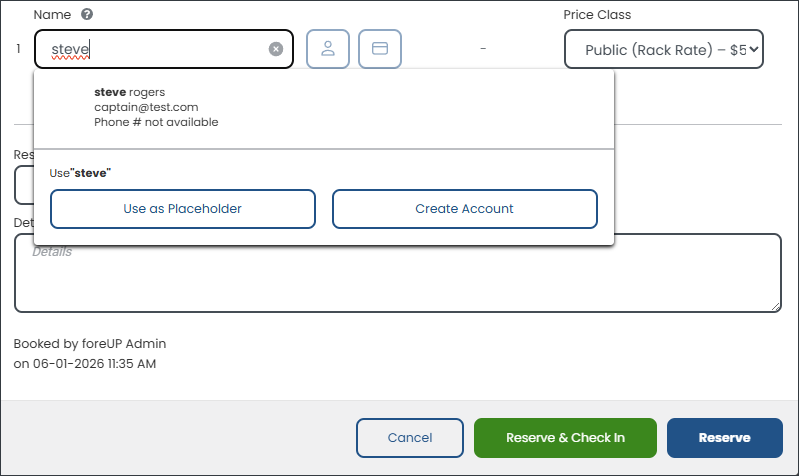
Task: Open customer profile via the person icon
Action: coord(328,49)
